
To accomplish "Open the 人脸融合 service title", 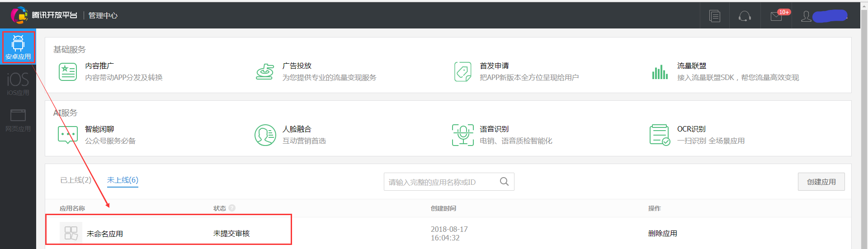I will 297,129.
